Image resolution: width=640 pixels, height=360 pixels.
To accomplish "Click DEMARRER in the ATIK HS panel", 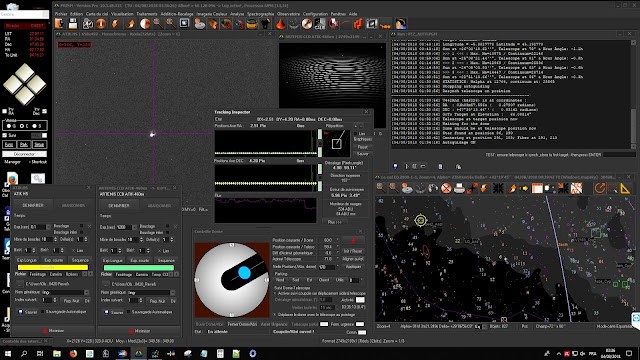I will coord(33,205).
